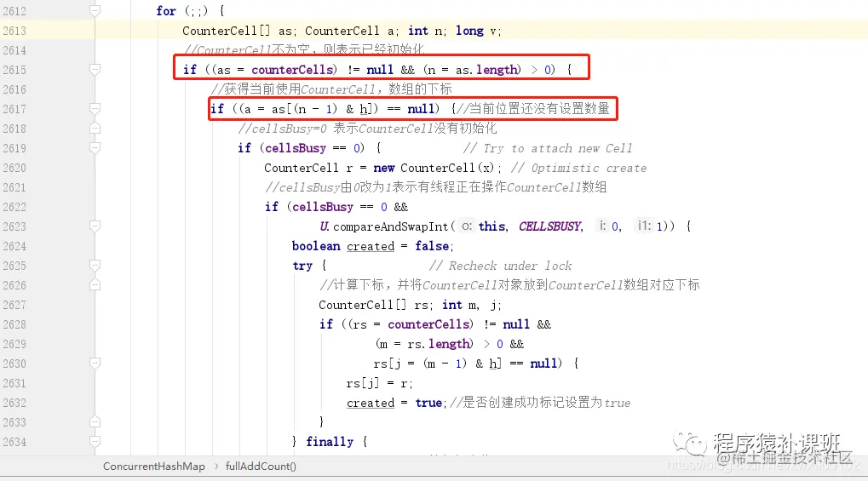The image size is (868, 481).
Task: Click the compareAndSwapInt method call
Action: coord(391,226)
